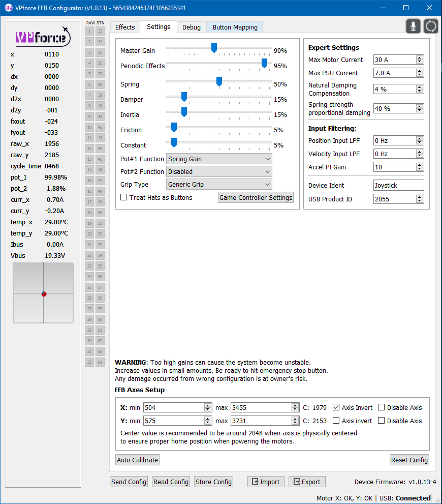The height and width of the screenshot is (504, 442).
Task: Increase X min value spinner
Action: click(x=208, y=405)
